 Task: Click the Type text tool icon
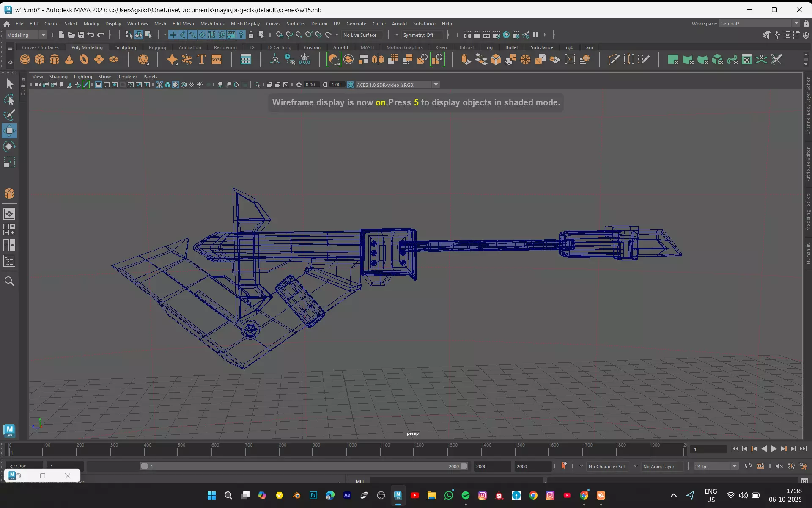202,60
